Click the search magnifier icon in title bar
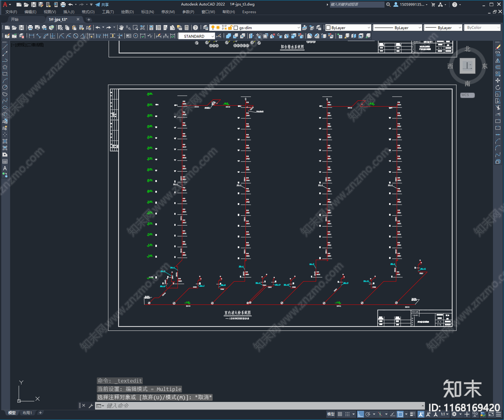504x420 pixels. pos(388,4)
